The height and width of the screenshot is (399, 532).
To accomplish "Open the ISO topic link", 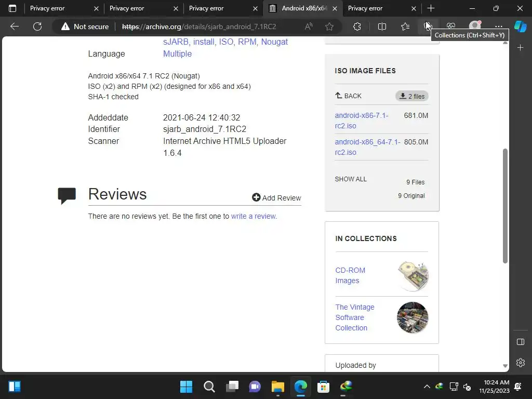I will [227, 42].
